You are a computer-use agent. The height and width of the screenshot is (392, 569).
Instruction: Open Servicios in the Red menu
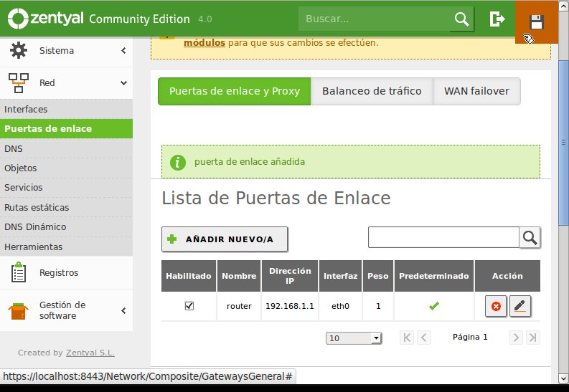pos(66,188)
